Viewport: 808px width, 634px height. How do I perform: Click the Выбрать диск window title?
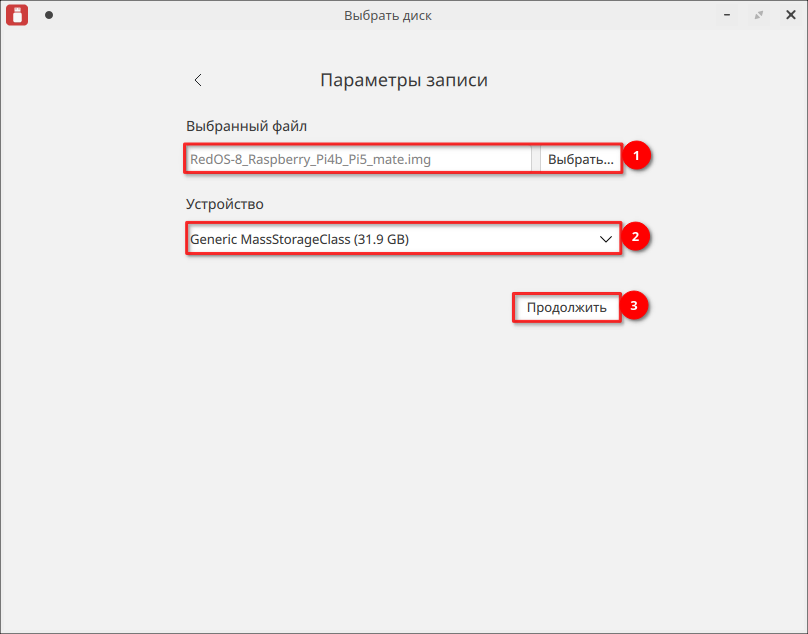click(388, 15)
